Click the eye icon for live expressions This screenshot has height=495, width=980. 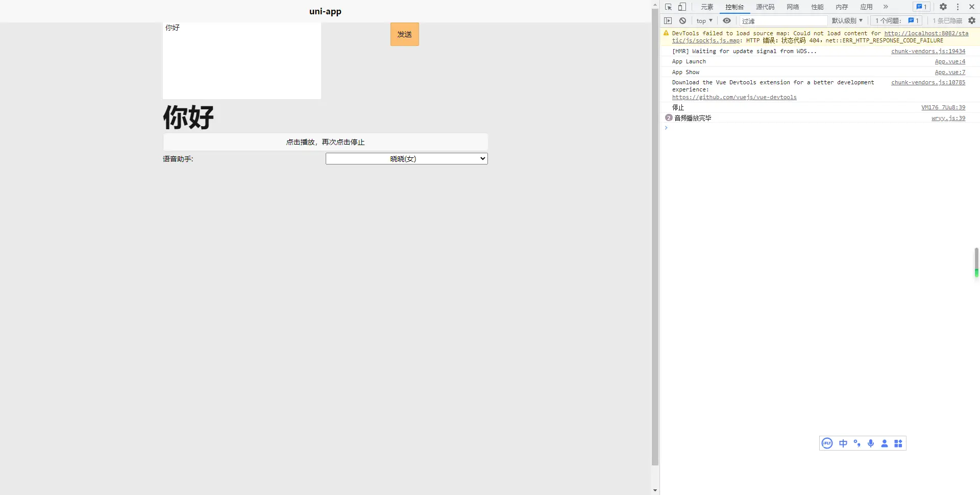(726, 21)
